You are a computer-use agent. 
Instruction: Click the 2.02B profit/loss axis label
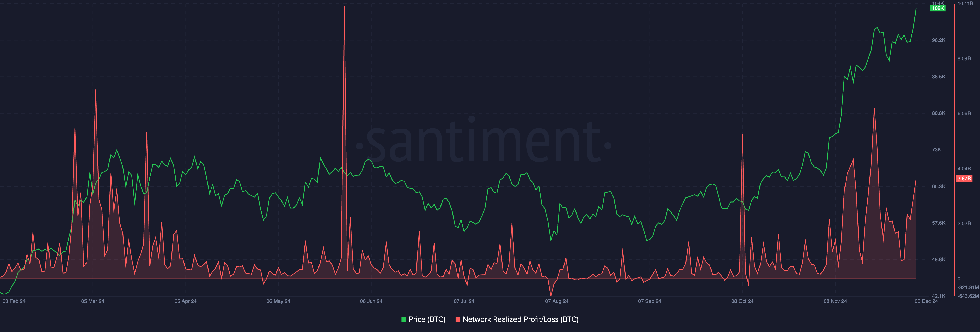click(x=964, y=223)
